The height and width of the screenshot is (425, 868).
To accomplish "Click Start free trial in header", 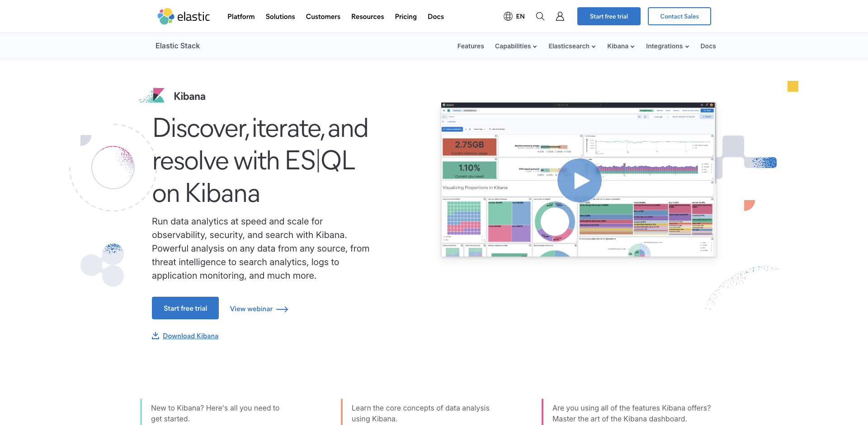I will pos(609,16).
